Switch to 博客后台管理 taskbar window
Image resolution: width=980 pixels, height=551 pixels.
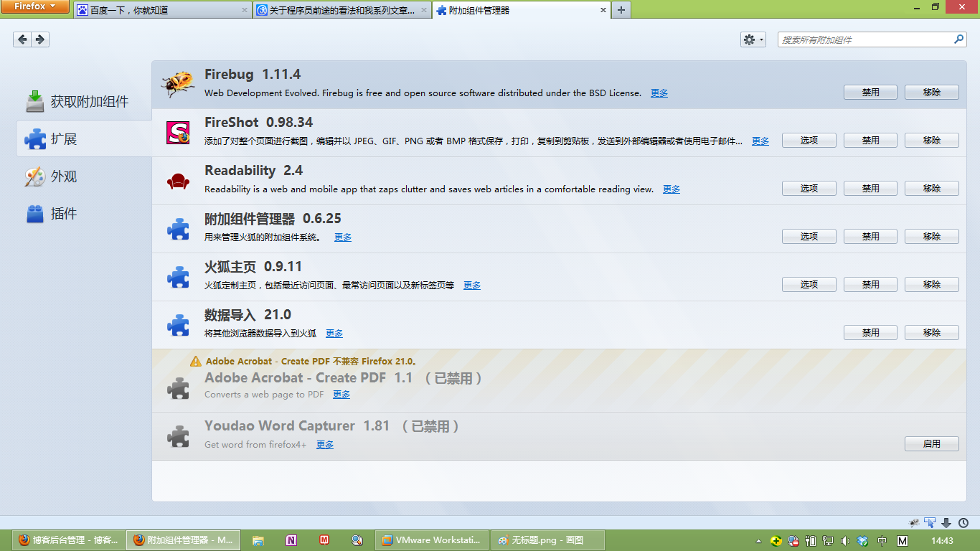click(69, 540)
